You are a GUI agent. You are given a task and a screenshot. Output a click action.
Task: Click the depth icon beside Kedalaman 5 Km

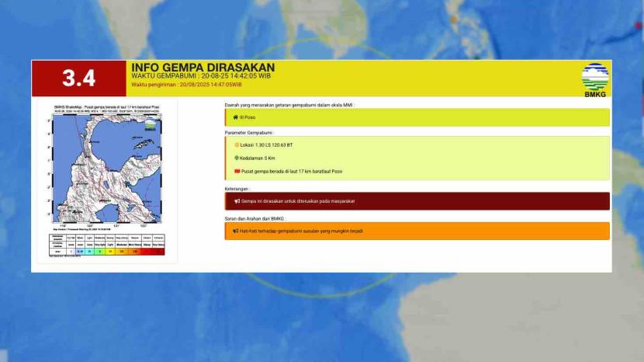click(x=237, y=158)
